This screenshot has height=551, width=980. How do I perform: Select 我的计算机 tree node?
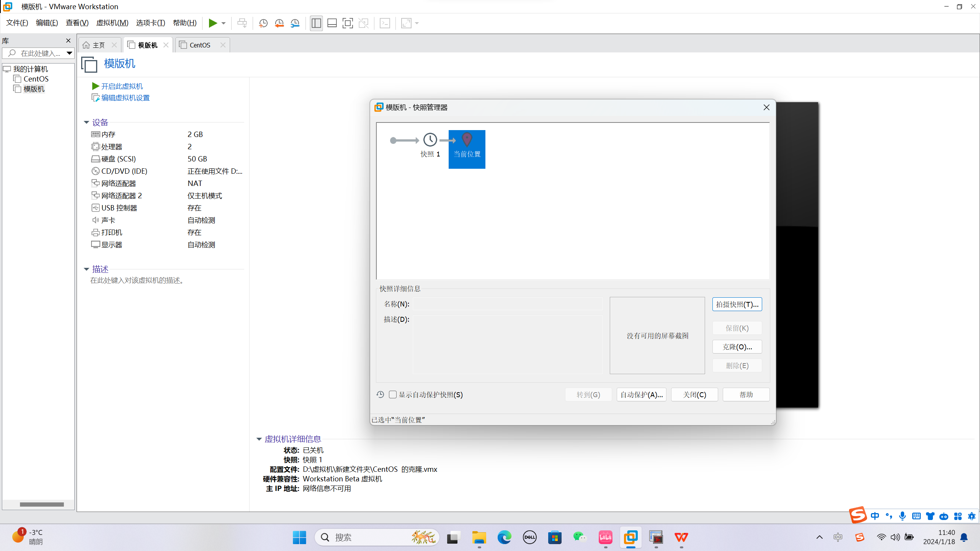pos(30,69)
